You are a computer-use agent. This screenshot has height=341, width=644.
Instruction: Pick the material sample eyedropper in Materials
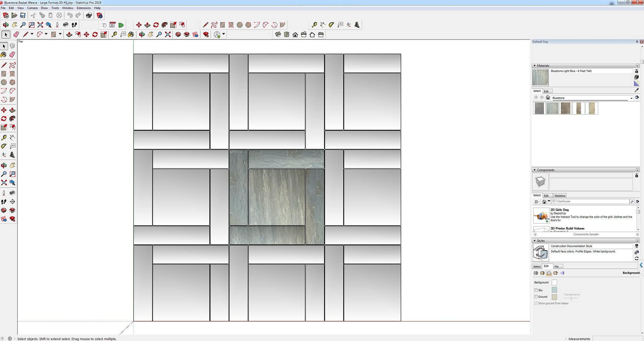coord(637,91)
